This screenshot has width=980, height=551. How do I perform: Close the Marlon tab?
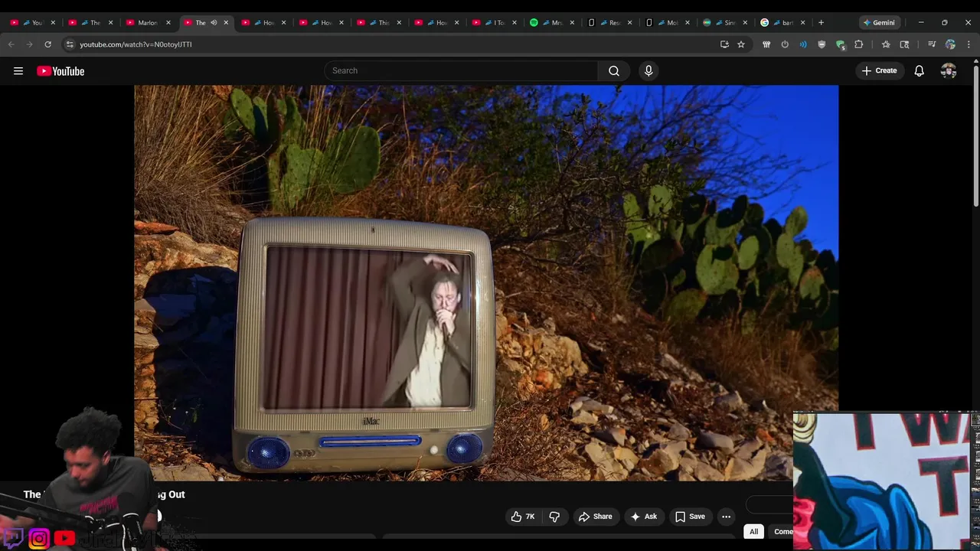coord(168,23)
